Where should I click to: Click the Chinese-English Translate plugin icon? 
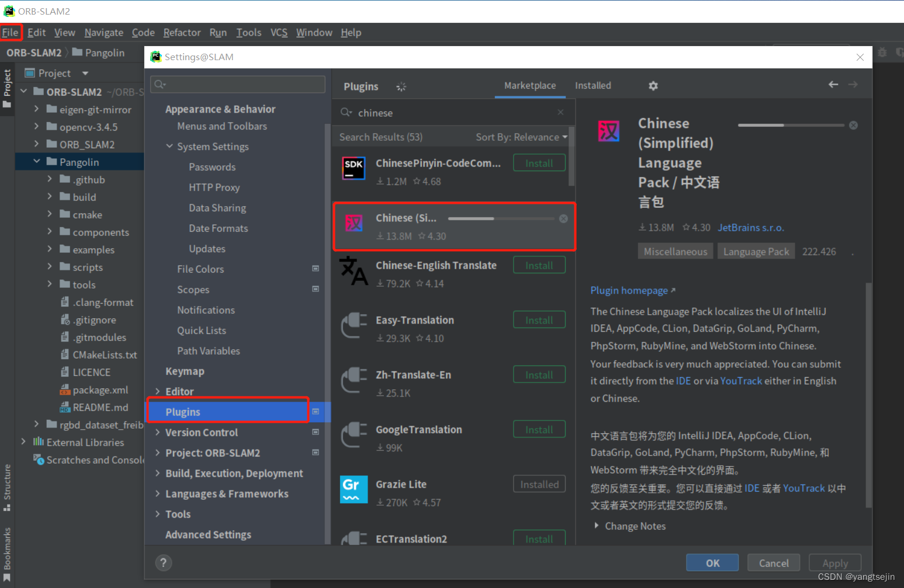coord(354,270)
